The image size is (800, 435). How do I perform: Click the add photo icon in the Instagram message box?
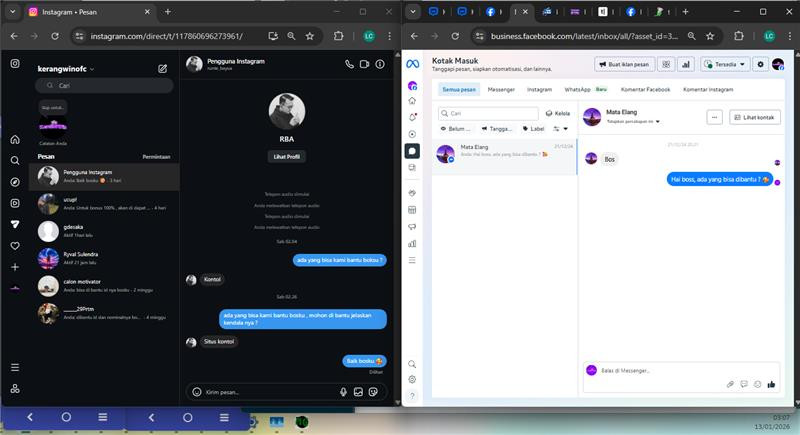point(358,392)
